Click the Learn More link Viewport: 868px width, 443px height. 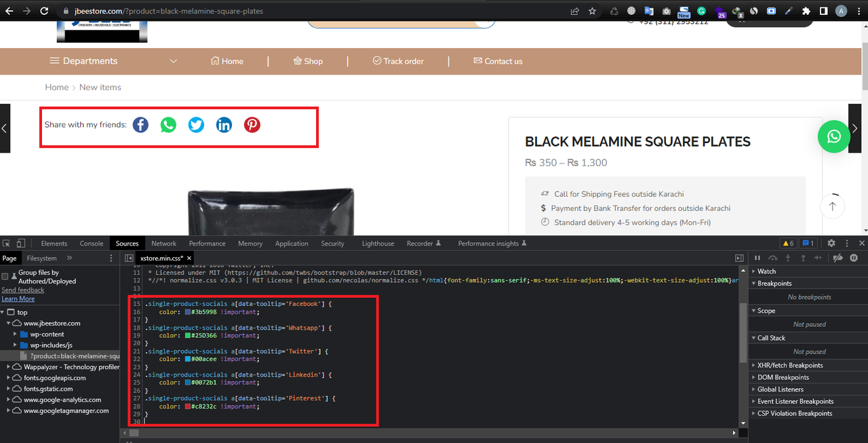[18, 298]
